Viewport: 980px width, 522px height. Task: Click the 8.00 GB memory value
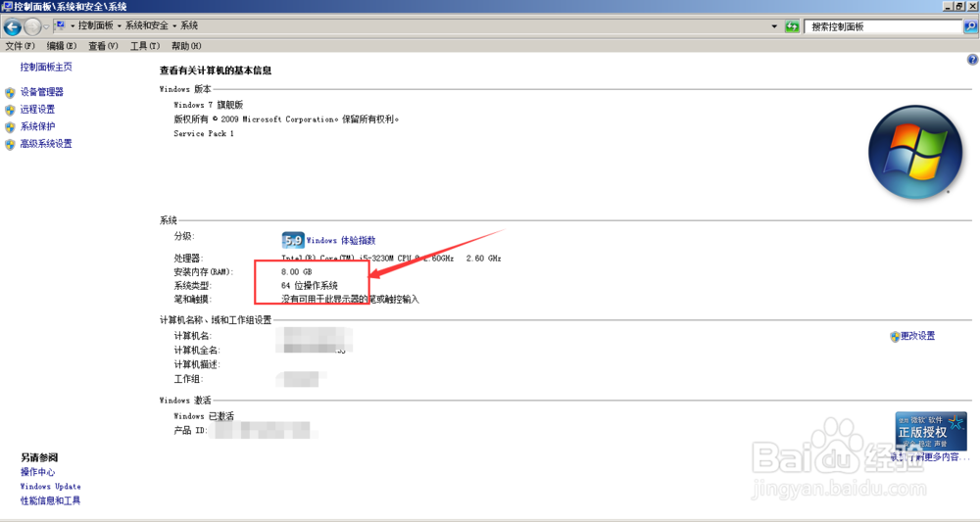coord(296,272)
